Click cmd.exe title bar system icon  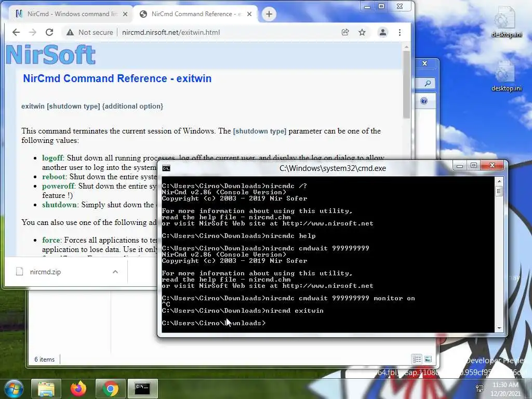tap(166, 168)
